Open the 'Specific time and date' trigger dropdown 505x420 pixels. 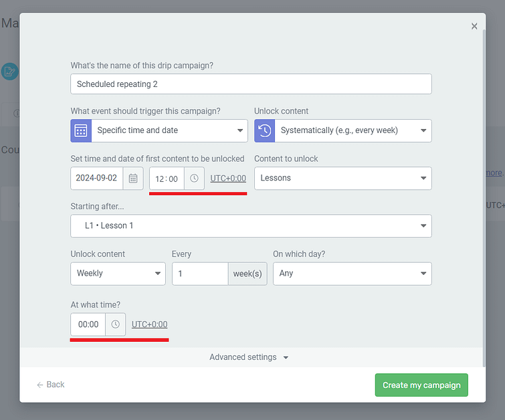point(169,130)
